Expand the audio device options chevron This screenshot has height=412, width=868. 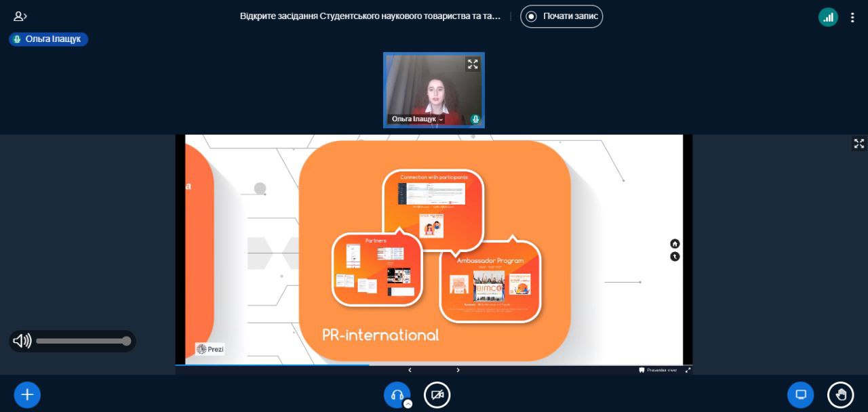(x=408, y=404)
